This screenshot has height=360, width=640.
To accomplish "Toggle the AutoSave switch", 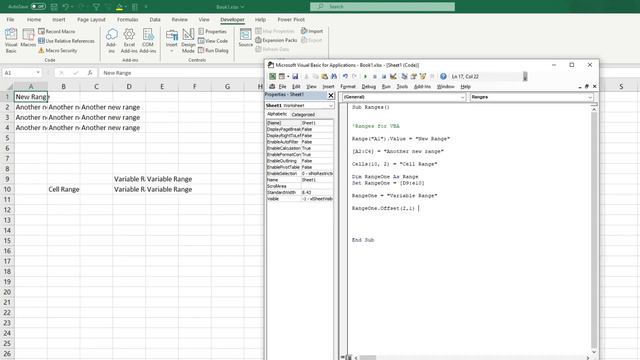I will [38, 7].
